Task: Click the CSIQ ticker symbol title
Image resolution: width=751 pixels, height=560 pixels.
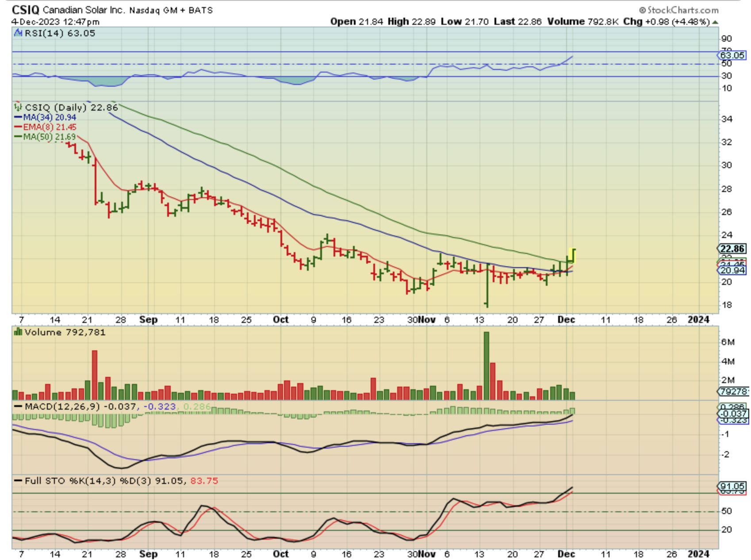Action: [x=25, y=10]
